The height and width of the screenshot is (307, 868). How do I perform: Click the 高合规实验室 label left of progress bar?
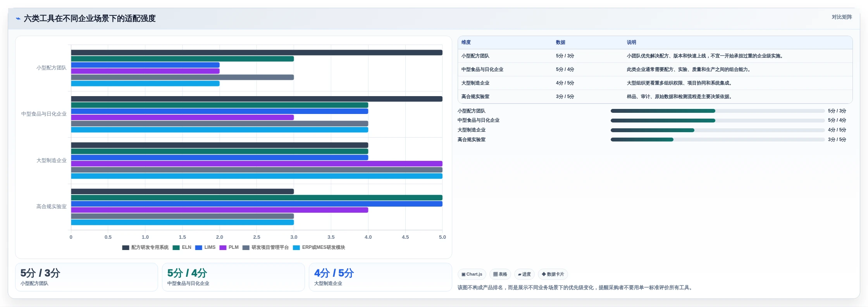[472, 140]
